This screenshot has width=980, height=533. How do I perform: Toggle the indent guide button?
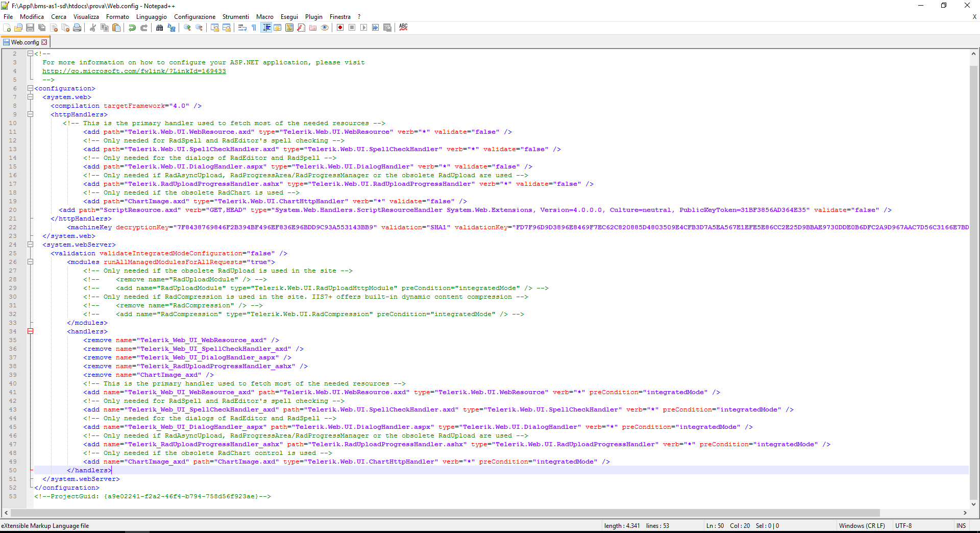pyautogui.click(x=266, y=28)
